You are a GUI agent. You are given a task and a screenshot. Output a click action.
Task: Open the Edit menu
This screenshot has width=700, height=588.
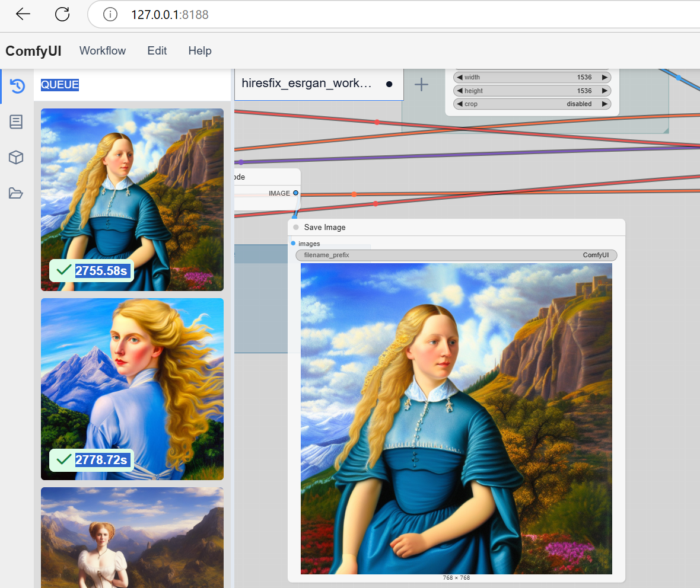pos(157,51)
